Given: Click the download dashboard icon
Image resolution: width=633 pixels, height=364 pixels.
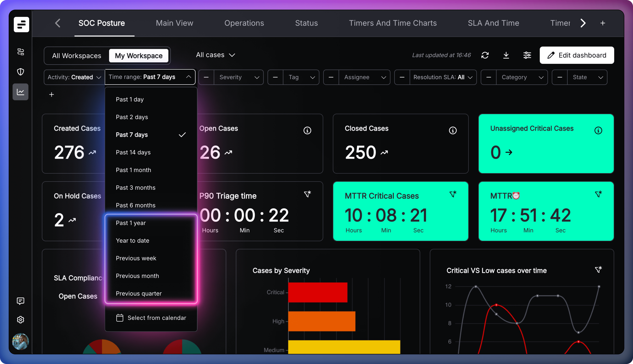Looking at the screenshot, I should (506, 55).
